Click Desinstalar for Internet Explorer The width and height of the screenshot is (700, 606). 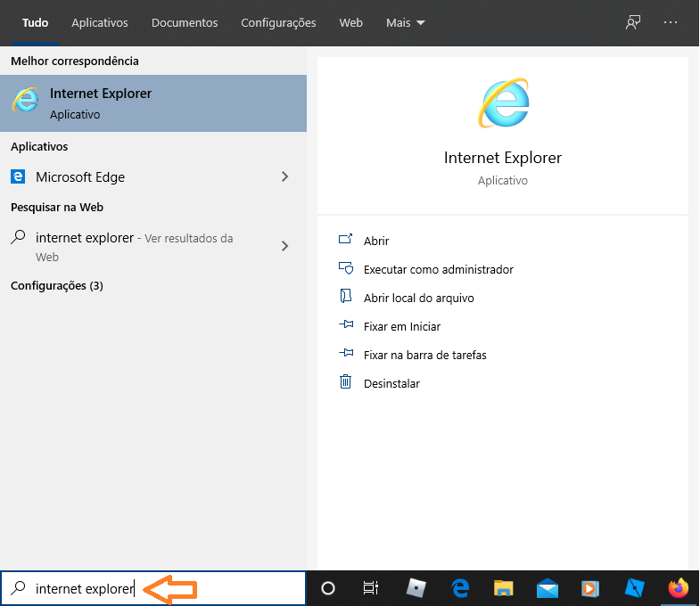click(391, 383)
